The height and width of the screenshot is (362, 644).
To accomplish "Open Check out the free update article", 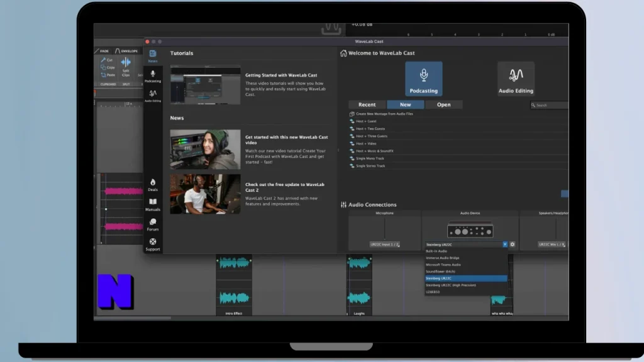I will tap(285, 187).
